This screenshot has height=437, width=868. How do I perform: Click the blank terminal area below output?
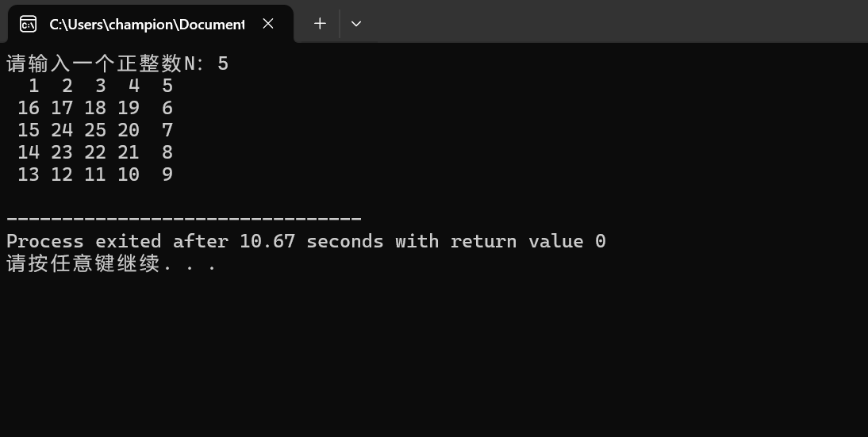434,354
